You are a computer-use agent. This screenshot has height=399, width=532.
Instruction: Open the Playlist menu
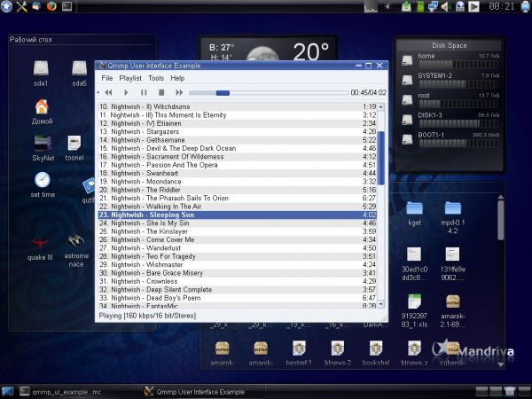pos(130,78)
